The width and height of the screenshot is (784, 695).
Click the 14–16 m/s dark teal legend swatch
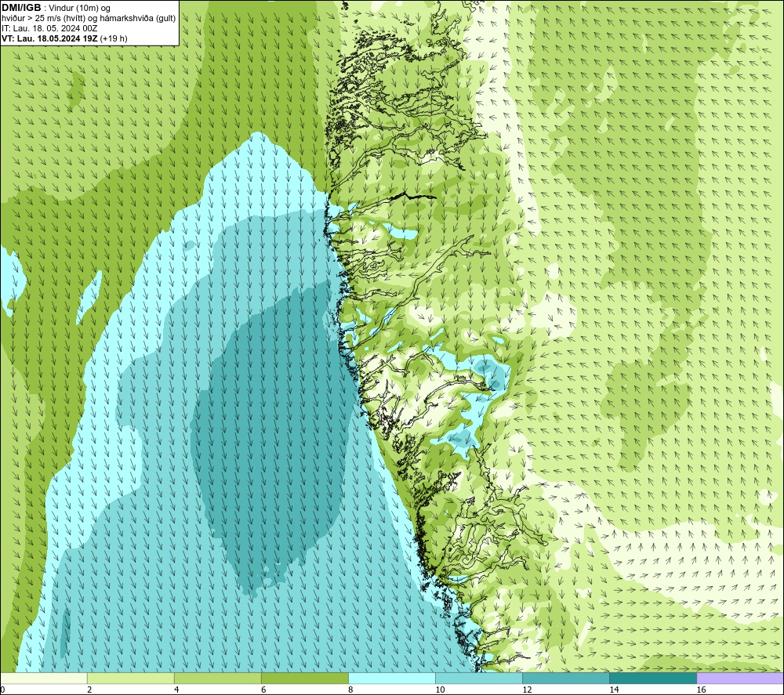[653, 678]
